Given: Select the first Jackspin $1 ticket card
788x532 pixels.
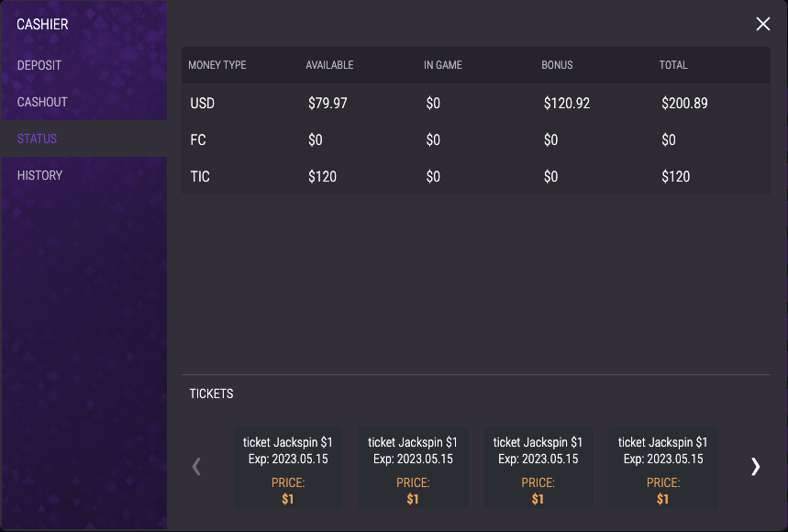Looking at the screenshot, I should click(287, 468).
